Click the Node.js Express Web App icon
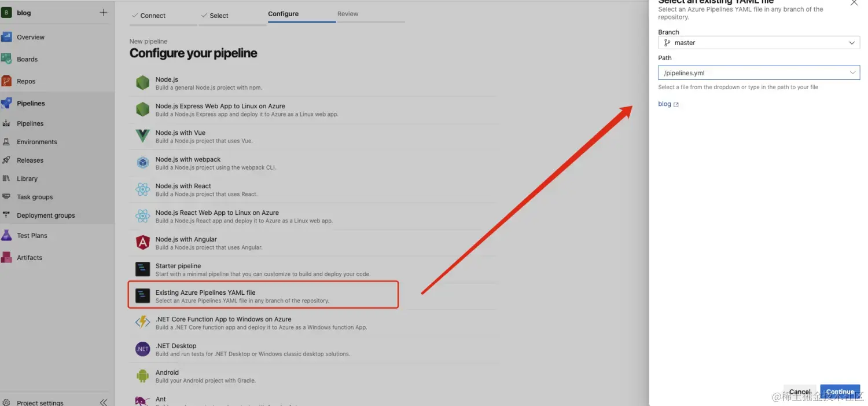 pos(142,109)
